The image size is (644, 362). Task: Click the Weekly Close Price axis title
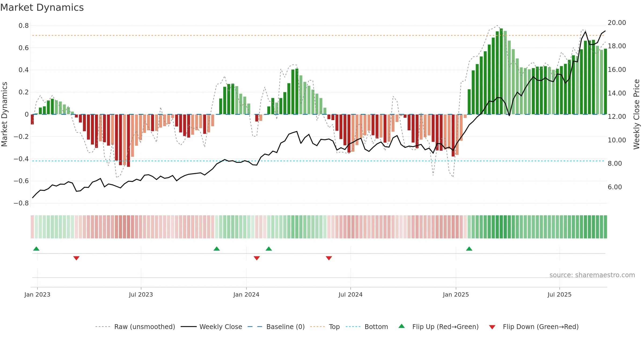[x=636, y=114]
